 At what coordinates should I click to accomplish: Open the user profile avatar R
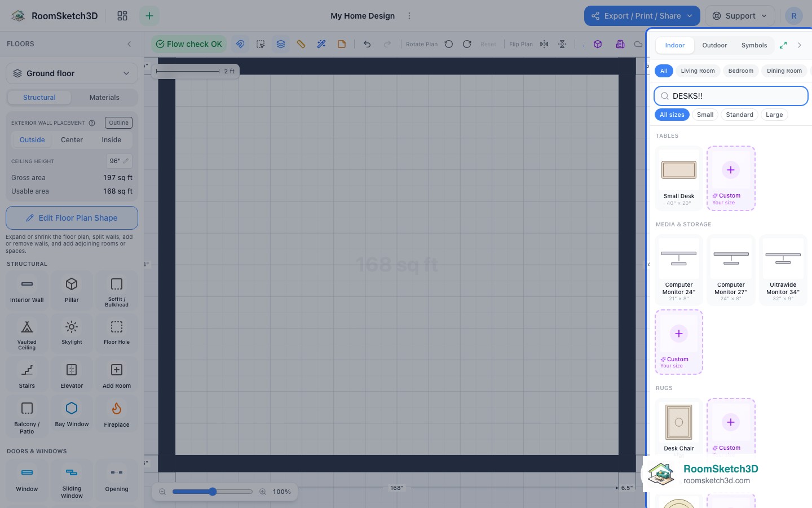[794, 16]
